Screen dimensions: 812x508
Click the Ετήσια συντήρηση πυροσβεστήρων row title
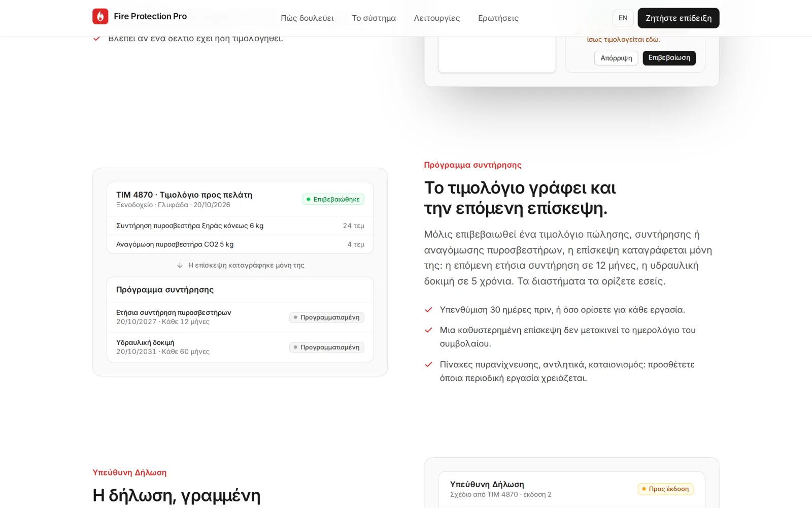174,312
